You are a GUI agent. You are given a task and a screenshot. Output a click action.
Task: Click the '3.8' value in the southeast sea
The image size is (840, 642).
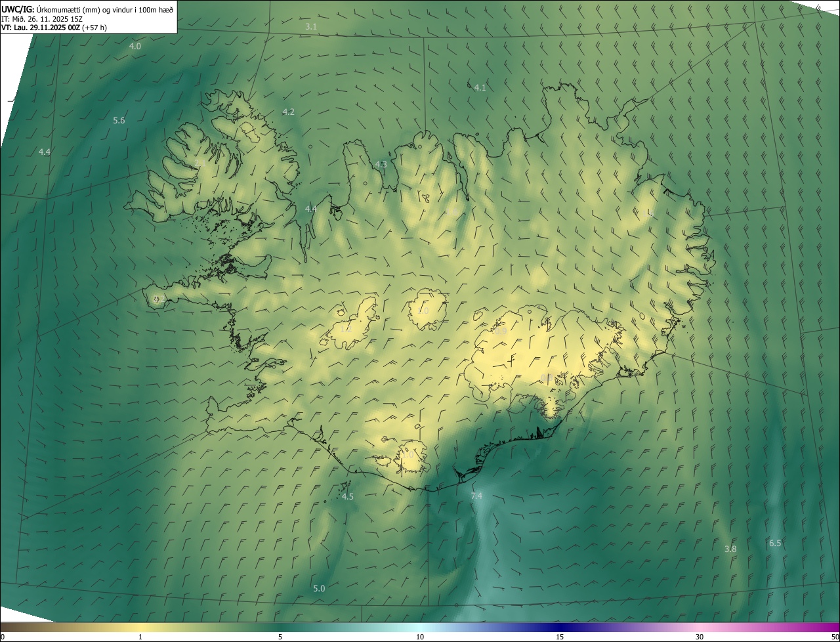click(x=730, y=549)
